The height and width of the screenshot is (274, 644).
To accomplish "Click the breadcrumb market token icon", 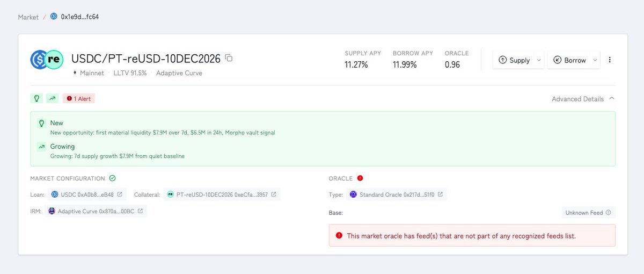I will [54, 17].
